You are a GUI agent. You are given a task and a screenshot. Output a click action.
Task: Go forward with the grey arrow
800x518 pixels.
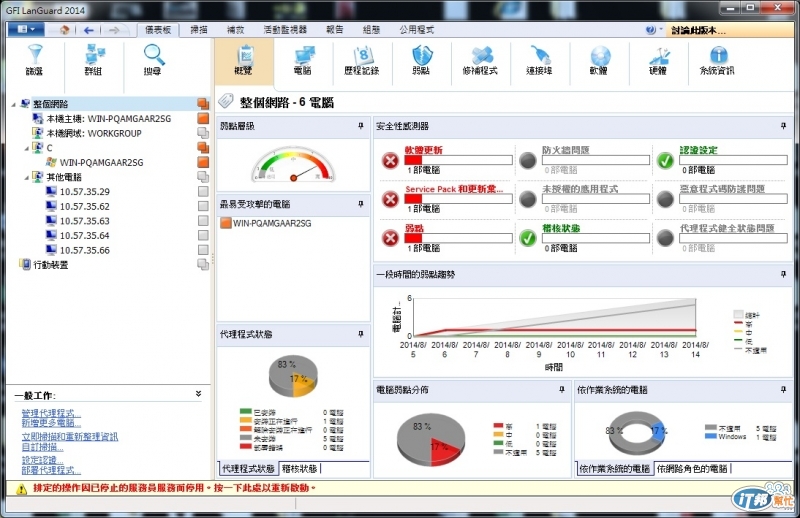coord(114,30)
